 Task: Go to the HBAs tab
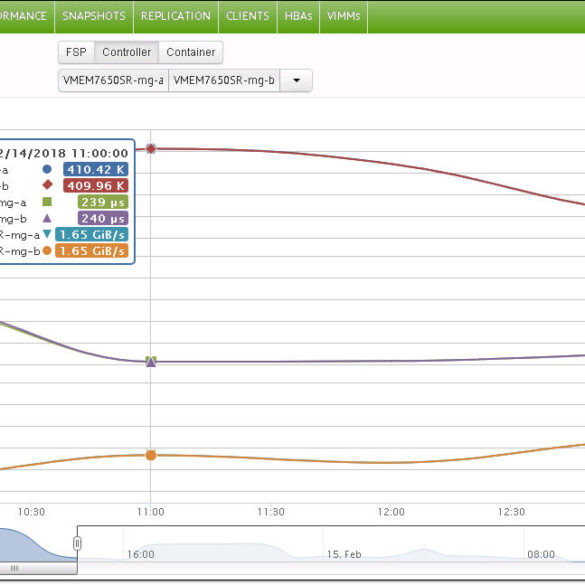(298, 16)
